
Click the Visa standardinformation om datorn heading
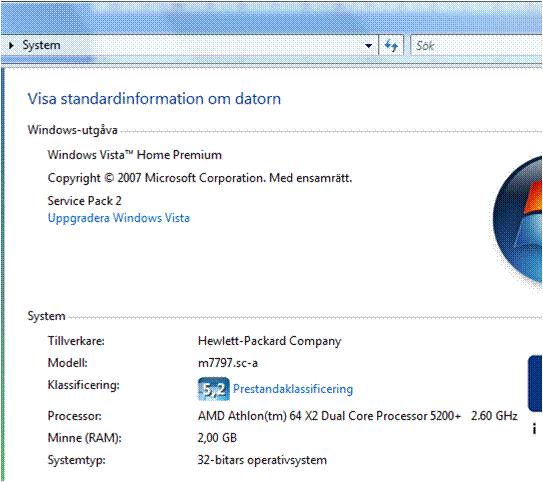[x=154, y=99]
